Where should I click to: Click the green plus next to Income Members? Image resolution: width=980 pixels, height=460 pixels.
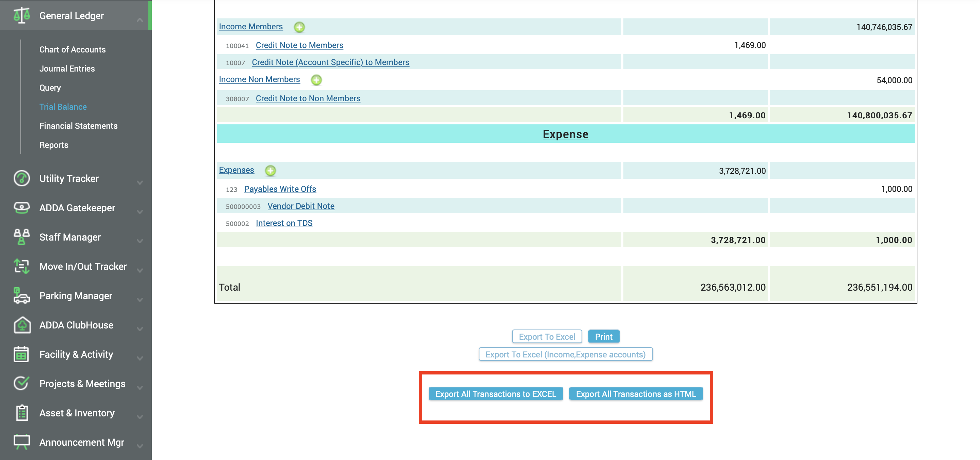[x=300, y=27]
